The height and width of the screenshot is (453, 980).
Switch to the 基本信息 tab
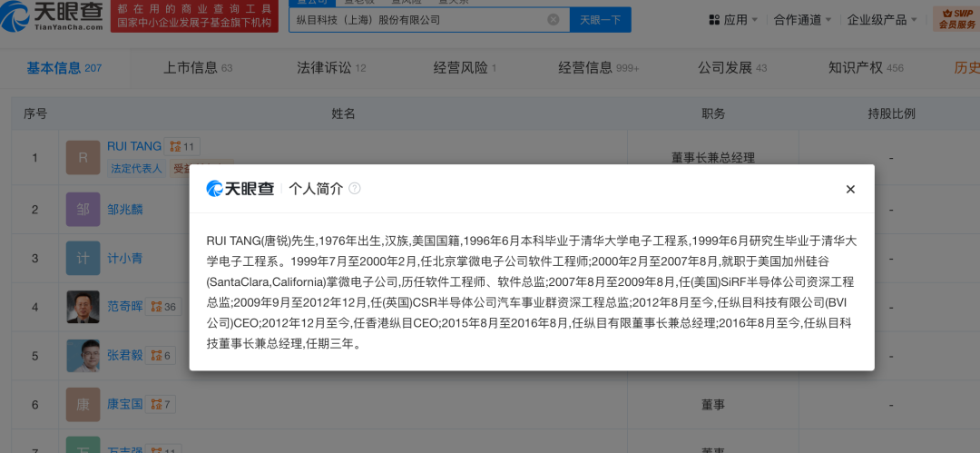point(64,68)
